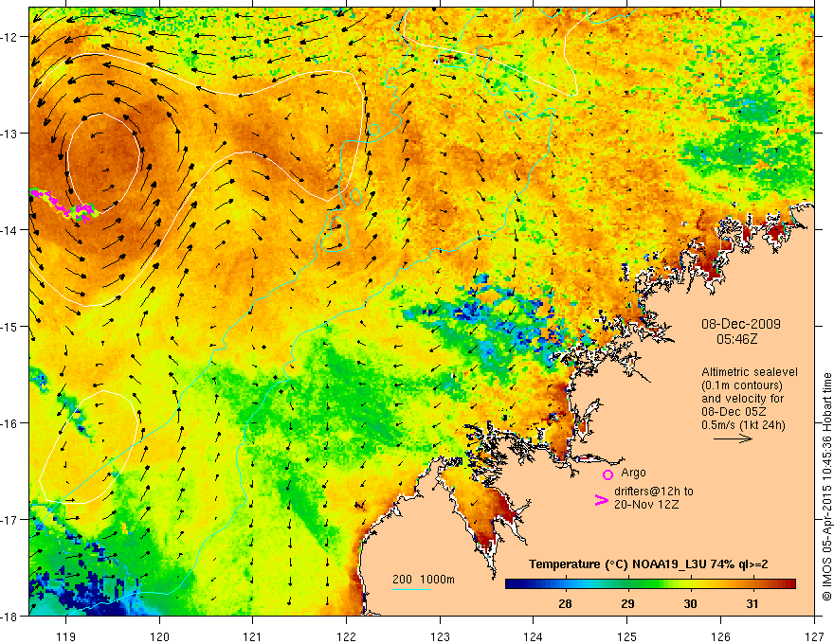Click the latitude axis label -17
The width and height of the screenshot is (834, 644).
coord(9,520)
